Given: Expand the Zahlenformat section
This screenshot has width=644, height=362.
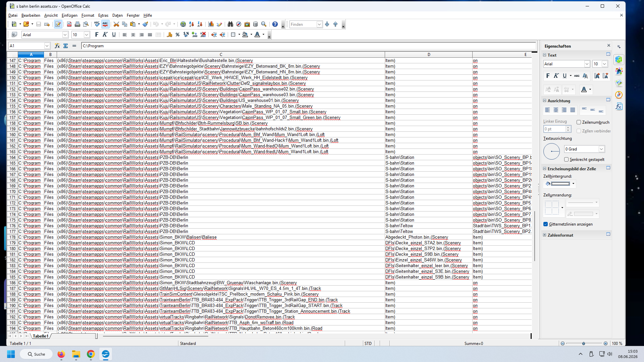Looking at the screenshot, I should point(544,235).
